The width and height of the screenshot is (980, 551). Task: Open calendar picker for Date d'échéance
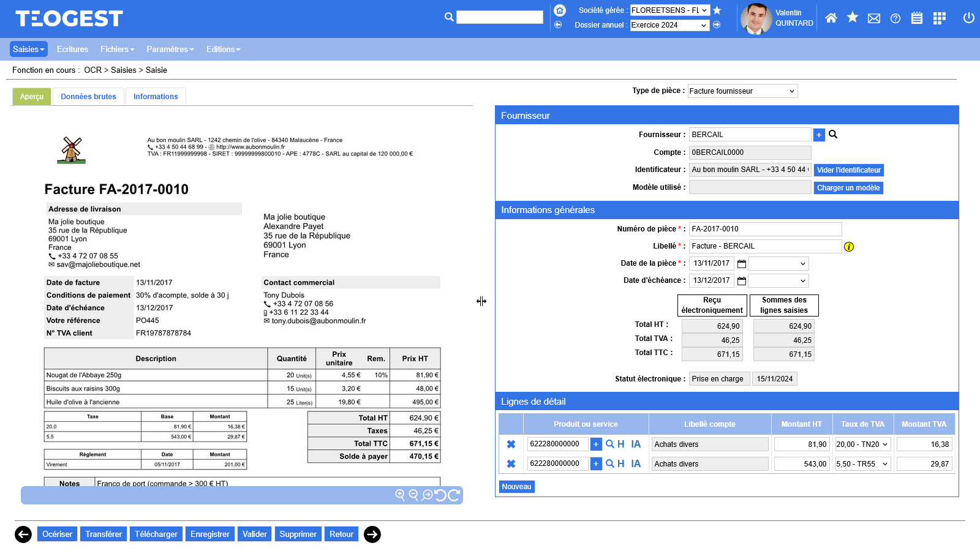[x=742, y=281]
